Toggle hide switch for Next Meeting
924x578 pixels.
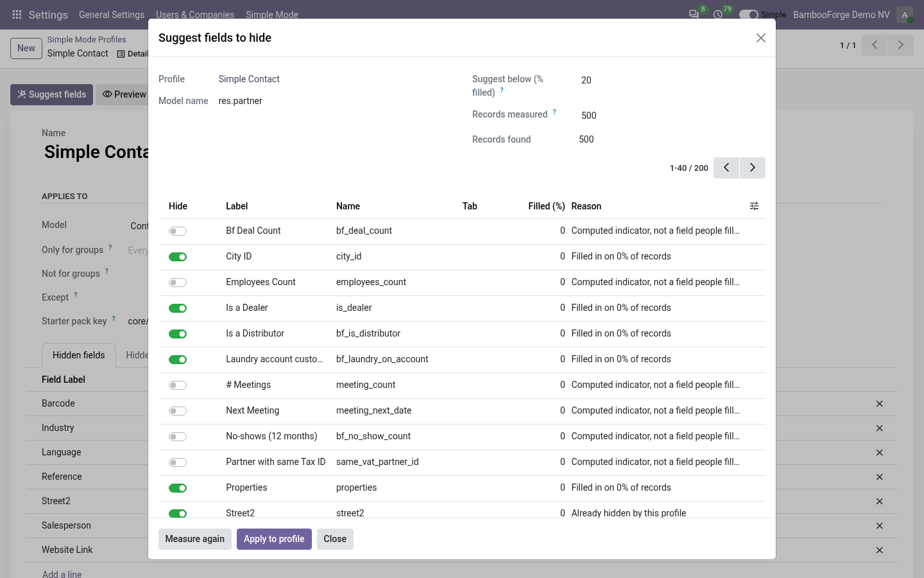click(x=178, y=411)
